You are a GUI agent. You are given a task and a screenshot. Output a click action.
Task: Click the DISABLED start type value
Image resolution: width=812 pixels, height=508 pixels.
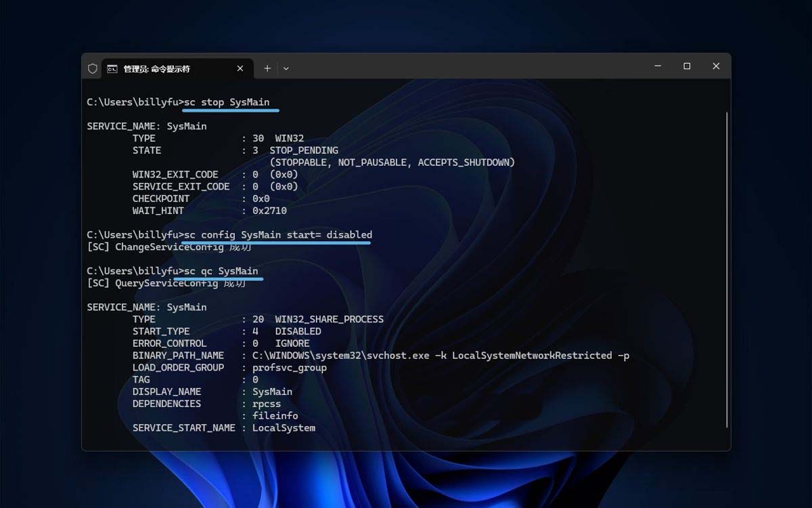(298, 331)
